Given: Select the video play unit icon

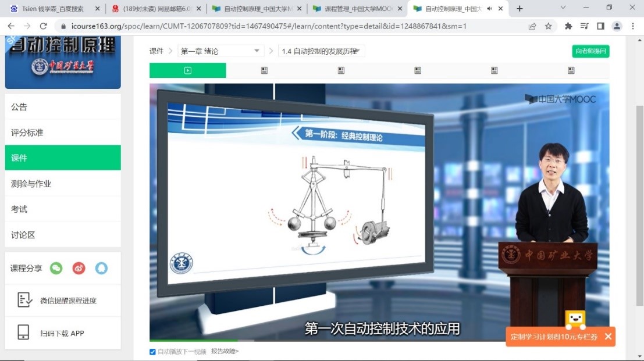Looking at the screenshot, I should pyautogui.click(x=187, y=70).
